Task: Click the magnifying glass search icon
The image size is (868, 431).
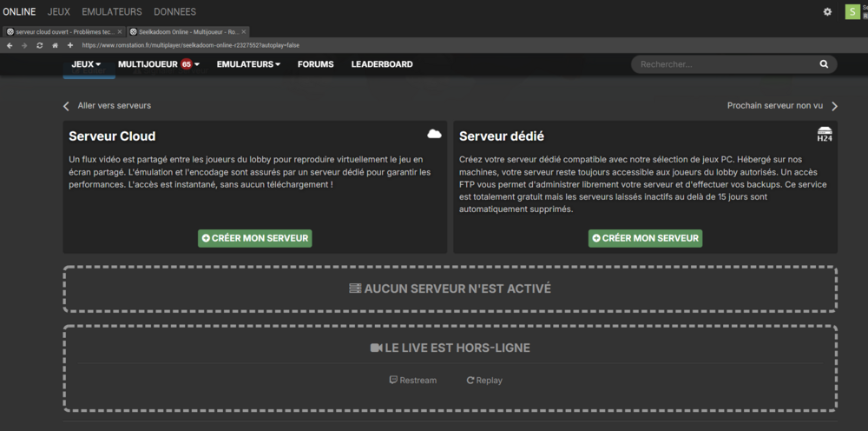Action: [824, 64]
